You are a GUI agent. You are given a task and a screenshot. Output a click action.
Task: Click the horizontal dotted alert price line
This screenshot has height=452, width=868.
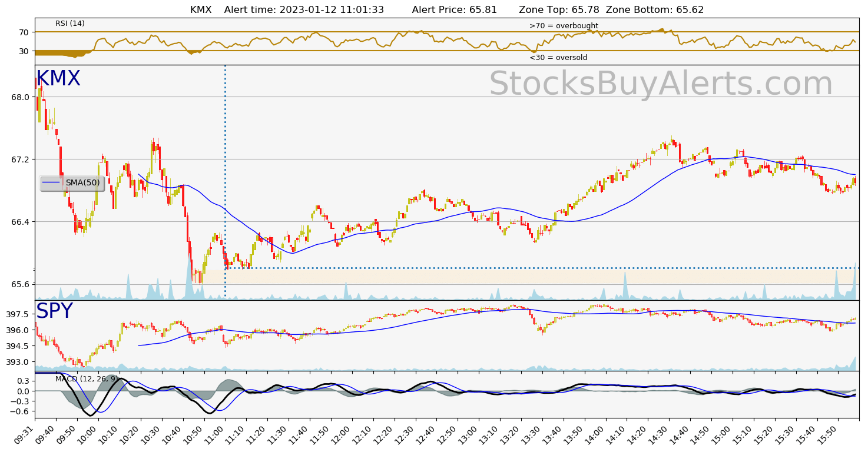[541, 268]
